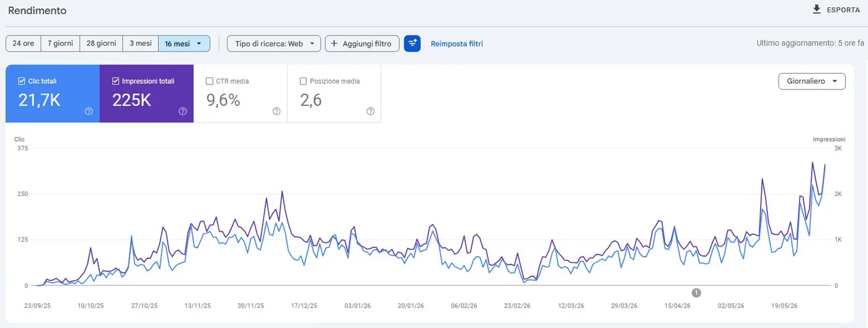This screenshot has height=328, width=868.
Task: Click the Clic axis title
Action: coord(19,140)
